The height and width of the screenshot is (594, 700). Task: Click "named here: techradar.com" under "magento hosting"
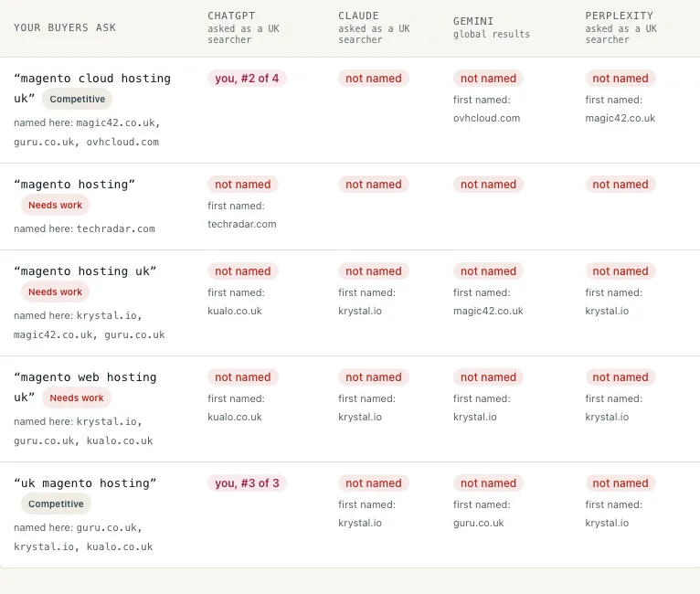pos(84,229)
